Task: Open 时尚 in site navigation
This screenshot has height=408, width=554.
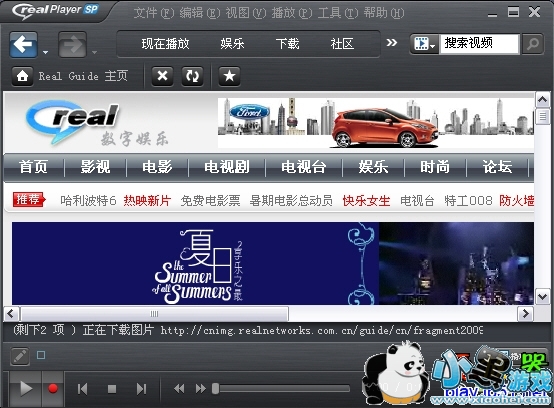Action: [x=435, y=167]
